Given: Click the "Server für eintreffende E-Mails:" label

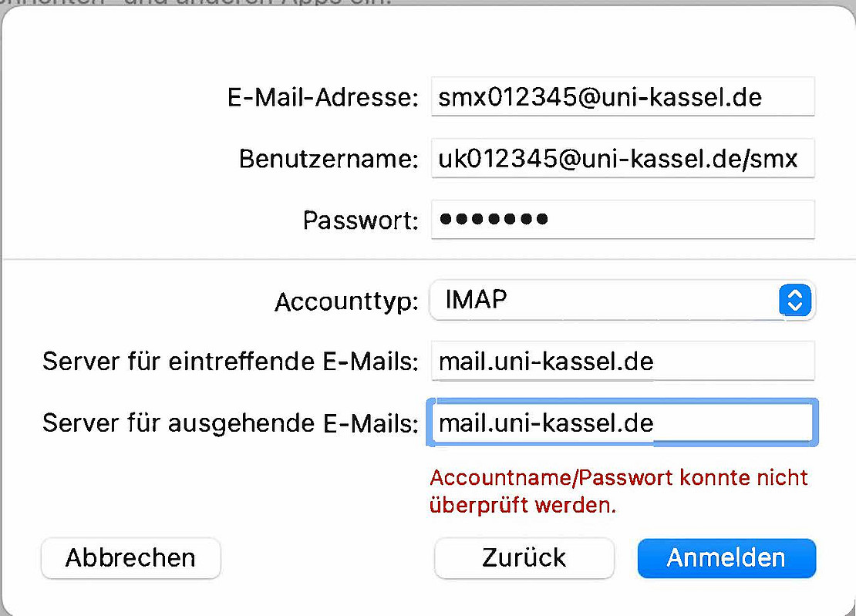Looking at the screenshot, I should coord(231,362).
